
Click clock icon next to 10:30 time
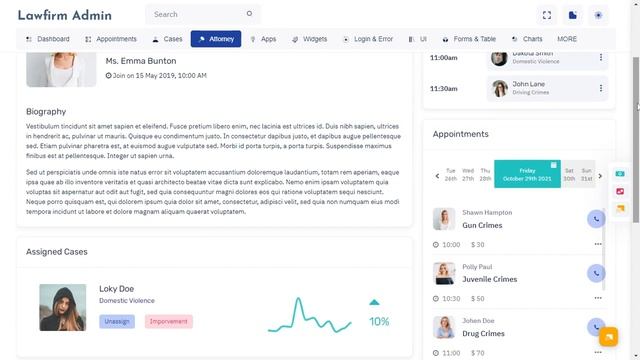click(x=436, y=298)
